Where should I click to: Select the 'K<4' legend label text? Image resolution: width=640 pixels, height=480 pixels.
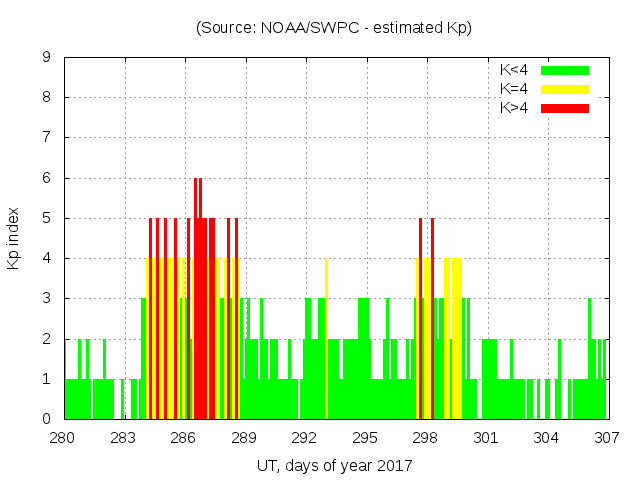(x=515, y=70)
